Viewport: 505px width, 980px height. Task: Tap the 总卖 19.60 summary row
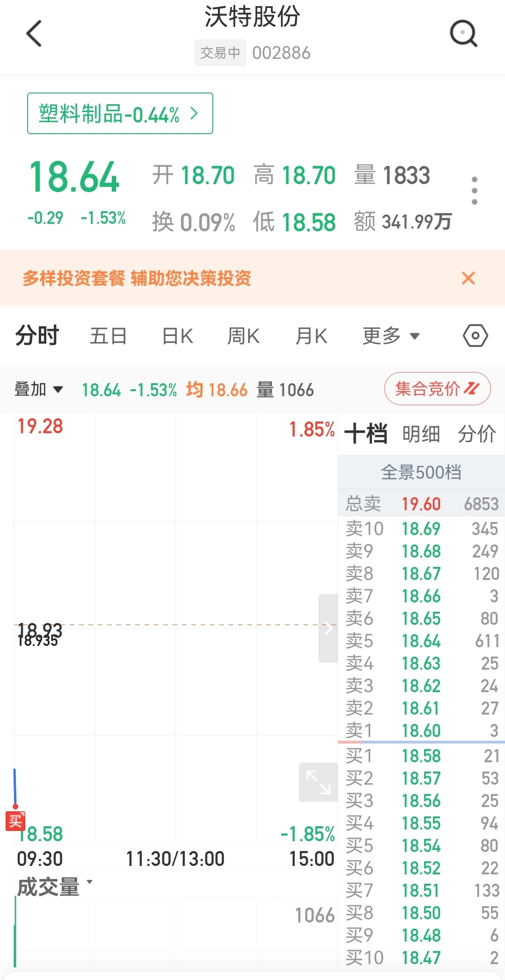(x=421, y=504)
